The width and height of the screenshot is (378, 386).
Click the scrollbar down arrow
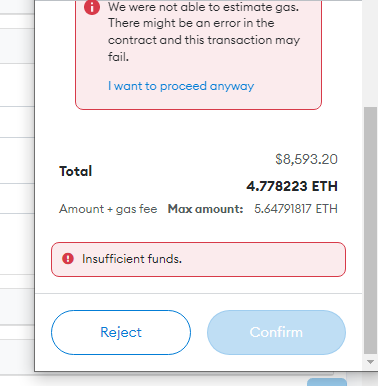(x=370, y=362)
